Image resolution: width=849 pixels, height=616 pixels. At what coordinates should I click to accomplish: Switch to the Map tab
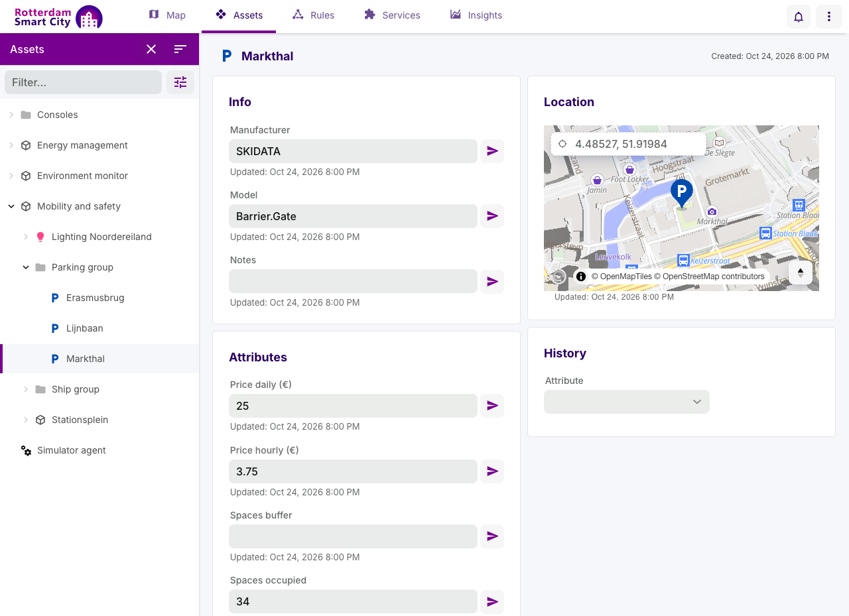click(167, 15)
